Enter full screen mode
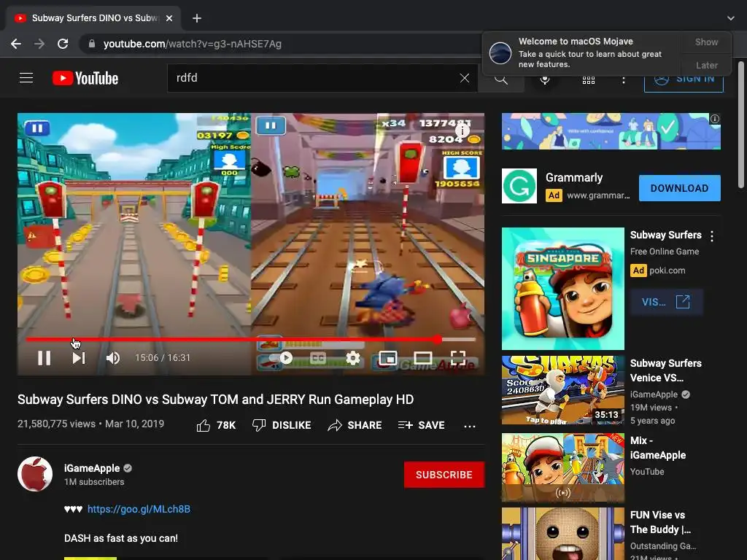 click(x=458, y=357)
